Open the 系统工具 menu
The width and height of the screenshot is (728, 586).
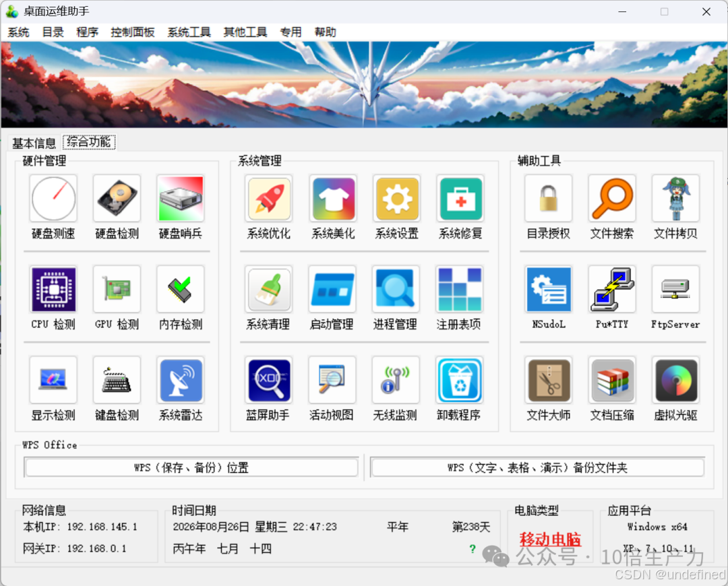[x=189, y=32]
